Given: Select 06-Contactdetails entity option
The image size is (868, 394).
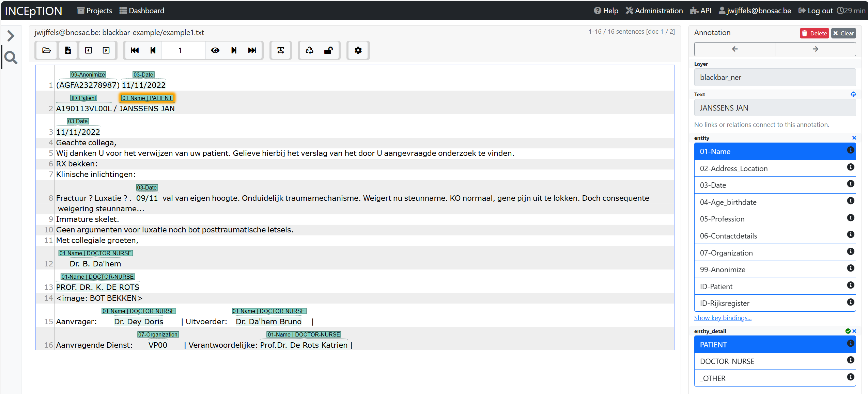Looking at the screenshot, I should pos(775,236).
